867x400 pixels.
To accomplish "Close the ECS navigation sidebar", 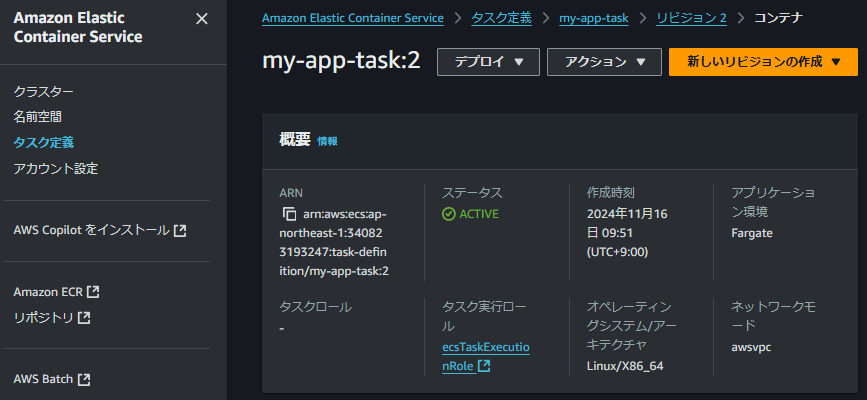I will click(202, 19).
